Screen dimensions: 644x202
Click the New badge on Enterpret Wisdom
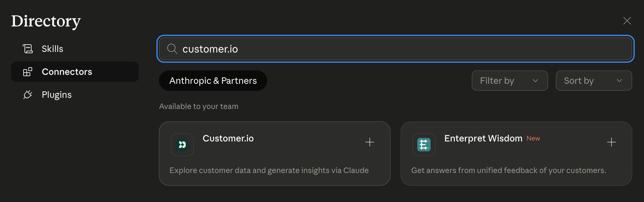coord(533,138)
